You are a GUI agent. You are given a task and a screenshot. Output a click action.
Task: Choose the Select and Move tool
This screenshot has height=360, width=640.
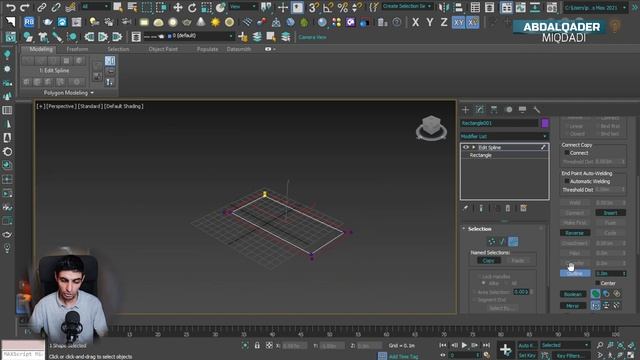[178, 7]
